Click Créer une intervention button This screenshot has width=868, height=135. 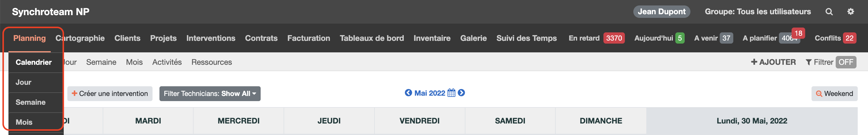click(110, 94)
